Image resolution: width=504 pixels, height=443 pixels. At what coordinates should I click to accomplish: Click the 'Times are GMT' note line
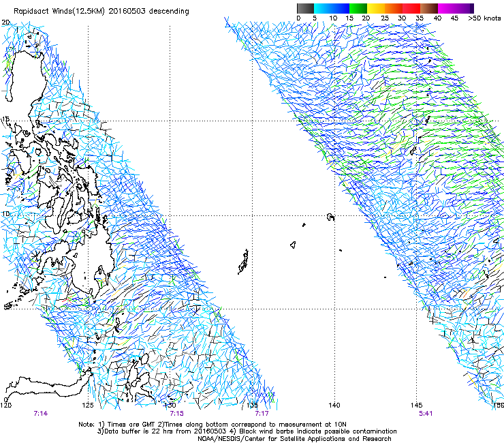point(212,425)
